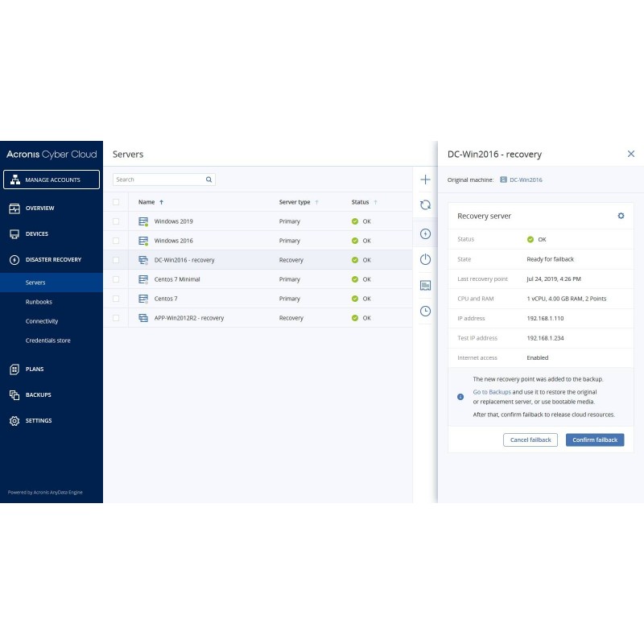Tick the checkbox for Windows 2019
This screenshot has width=644, height=644.
(x=116, y=221)
